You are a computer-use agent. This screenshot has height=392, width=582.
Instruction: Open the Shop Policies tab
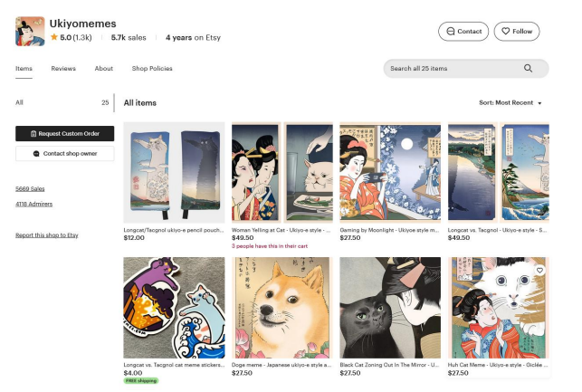click(x=152, y=69)
